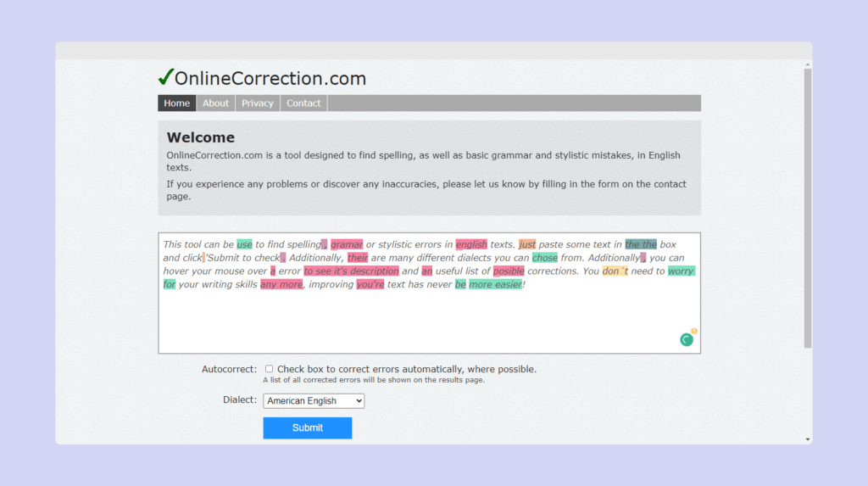Click the highlighted word 'worry'
The height and width of the screenshot is (486, 868).
pos(681,271)
